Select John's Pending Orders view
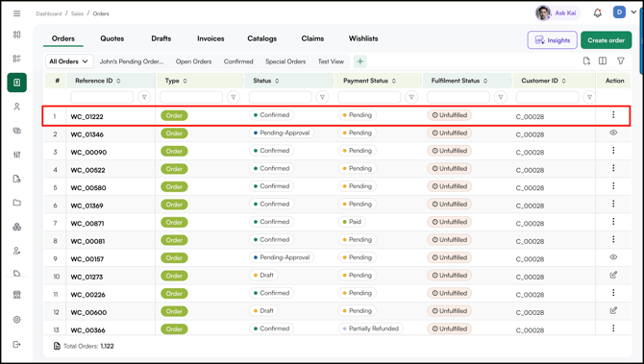 132,61
